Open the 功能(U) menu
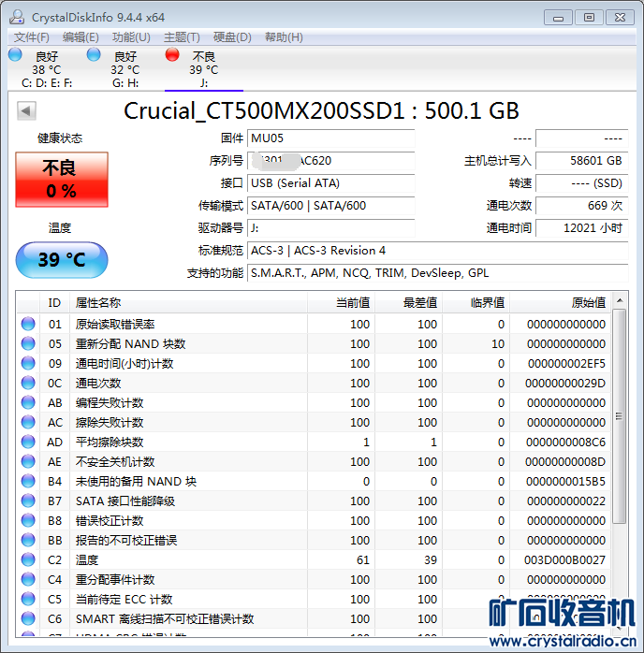 (x=131, y=37)
